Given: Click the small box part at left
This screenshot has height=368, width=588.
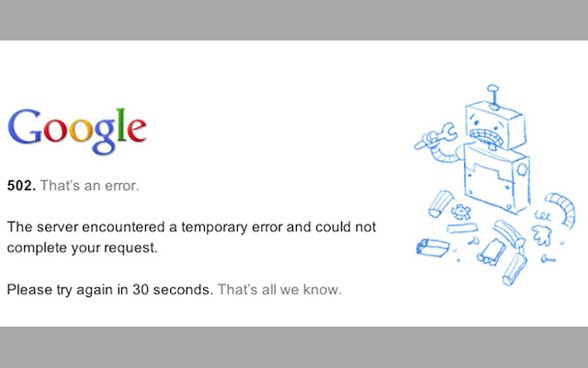Looking at the screenshot, I should pyautogui.click(x=433, y=247).
